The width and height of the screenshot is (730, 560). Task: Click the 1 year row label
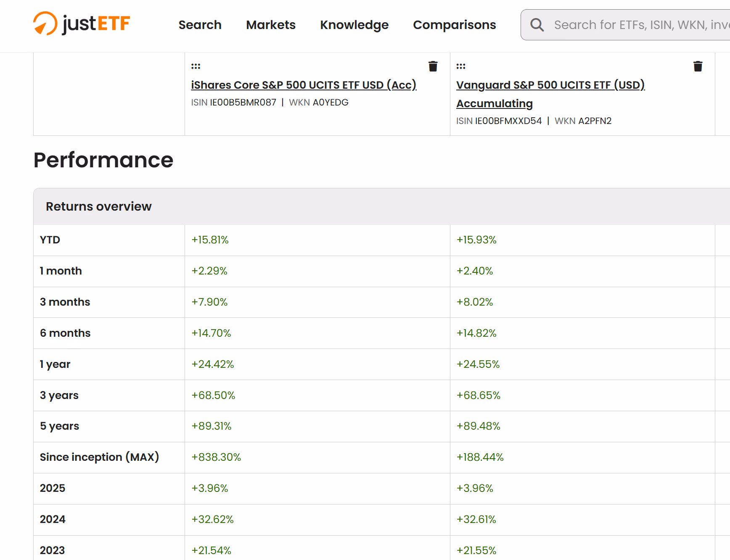click(x=55, y=365)
